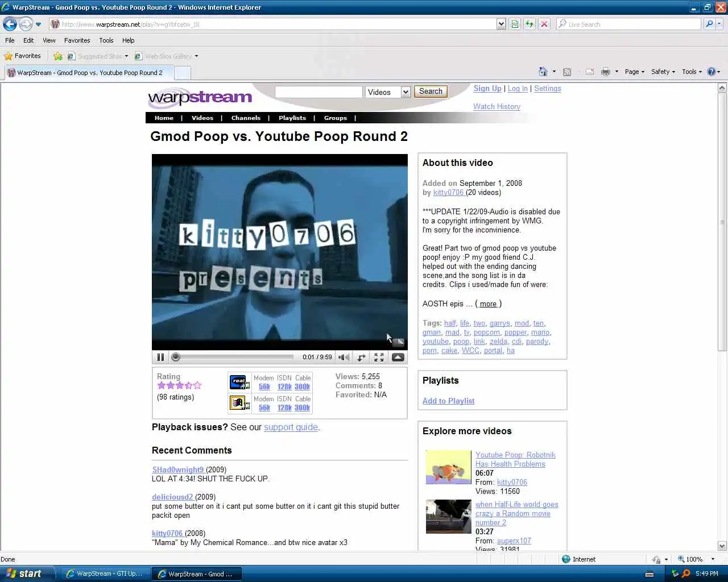Open the Videos tab in site navigation

coord(202,118)
